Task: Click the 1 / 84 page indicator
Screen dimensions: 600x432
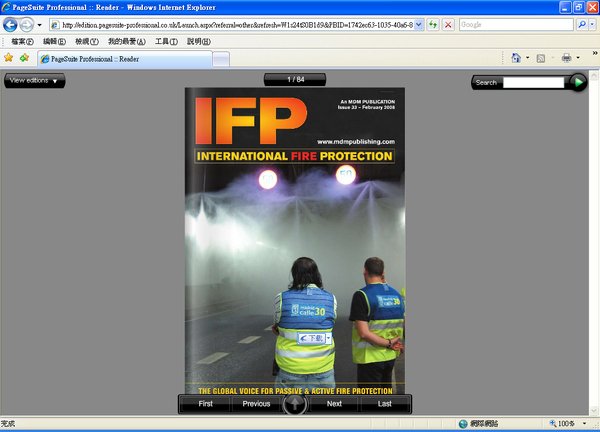Action: coord(295,80)
